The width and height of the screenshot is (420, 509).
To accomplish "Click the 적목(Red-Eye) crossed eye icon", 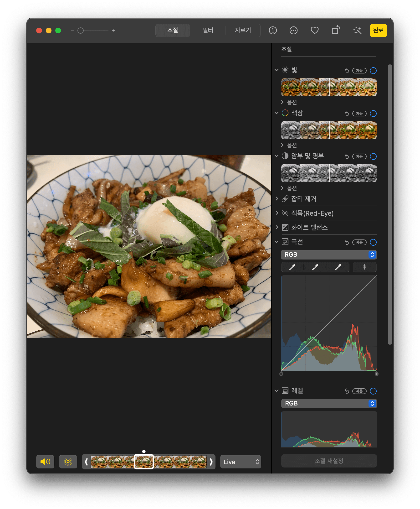I will click(x=285, y=213).
